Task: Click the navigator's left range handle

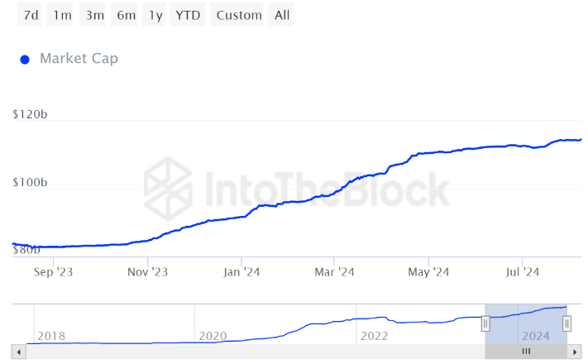Action: (x=485, y=323)
